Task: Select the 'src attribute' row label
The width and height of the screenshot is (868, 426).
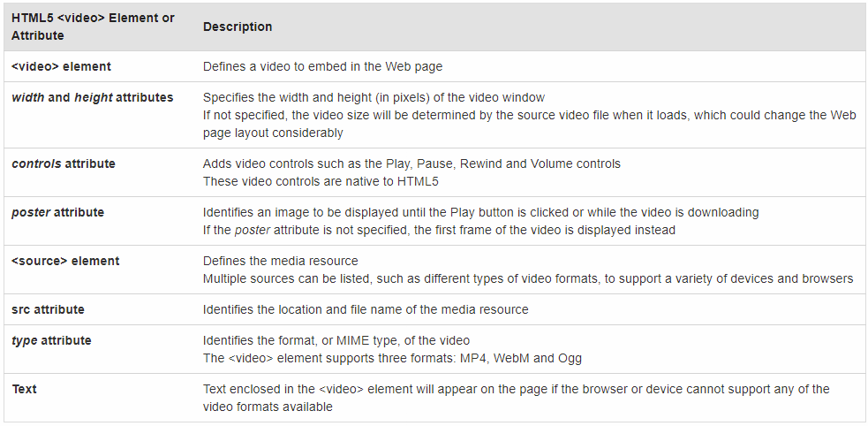Action: [x=48, y=309]
